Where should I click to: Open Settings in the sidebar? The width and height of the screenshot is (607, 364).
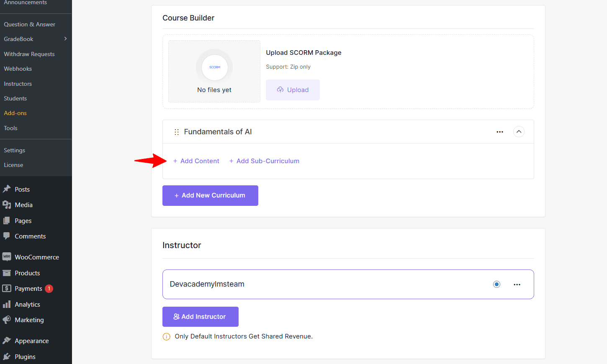14,150
